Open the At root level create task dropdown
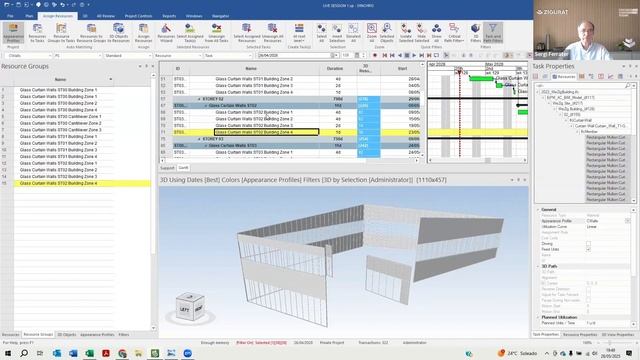This screenshot has width=640, height=360. pyautogui.click(x=299, y=33)
